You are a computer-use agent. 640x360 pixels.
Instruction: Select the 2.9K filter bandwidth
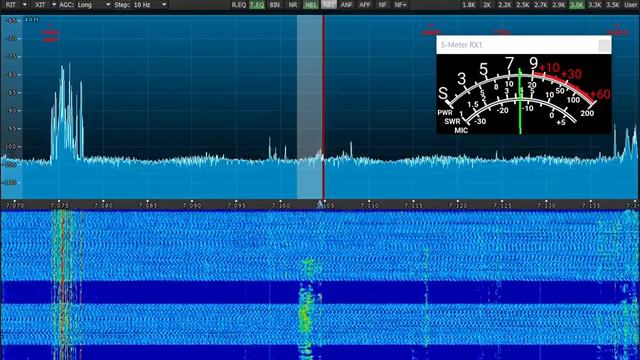coord(559,5)
